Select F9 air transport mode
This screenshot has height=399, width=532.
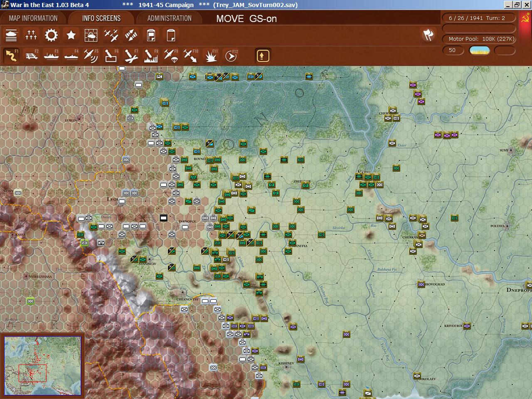pos(171,56)
